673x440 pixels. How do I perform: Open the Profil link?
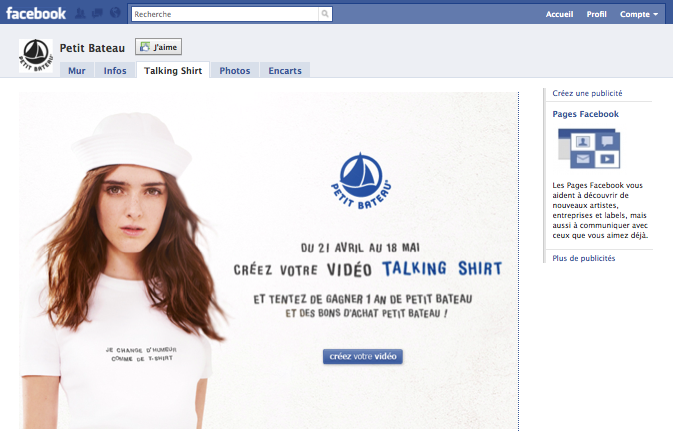coord(596,14)
